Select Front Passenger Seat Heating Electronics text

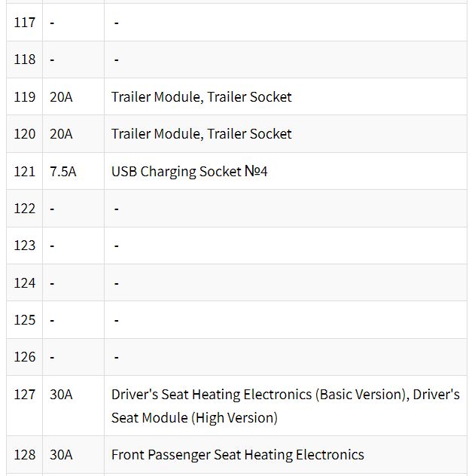[238, 455]
